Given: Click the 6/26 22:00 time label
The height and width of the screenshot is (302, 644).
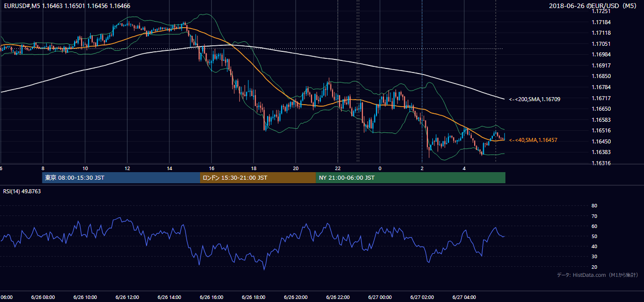Looking at the screenshot, I should 338,297.
